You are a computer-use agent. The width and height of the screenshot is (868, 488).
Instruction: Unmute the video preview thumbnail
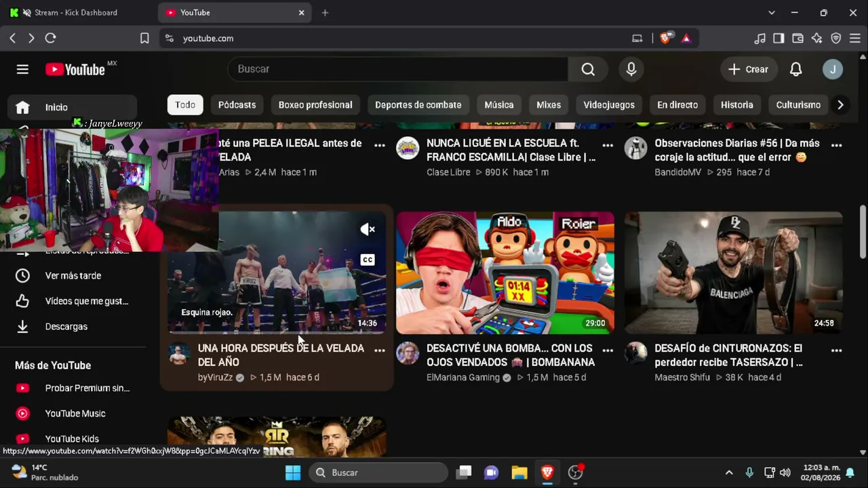[368, 230]
